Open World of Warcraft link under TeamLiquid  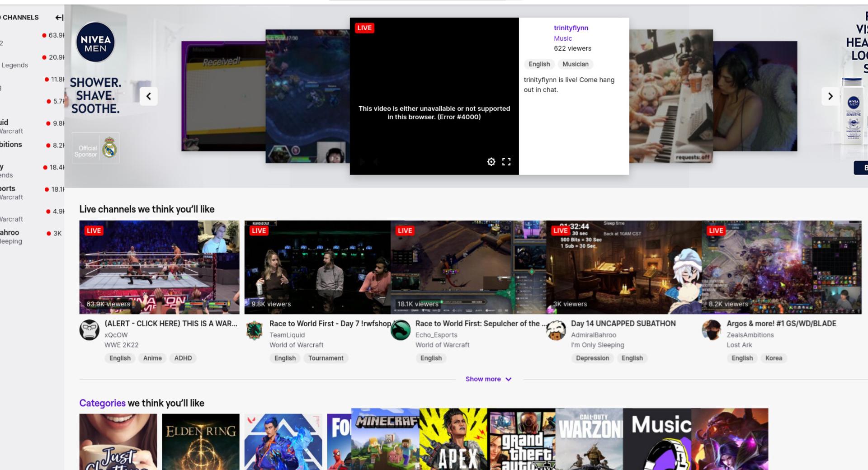pos(297,345)
